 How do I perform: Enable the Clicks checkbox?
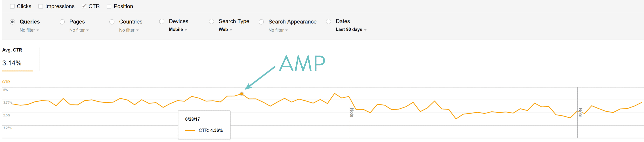tap(12, 6)
